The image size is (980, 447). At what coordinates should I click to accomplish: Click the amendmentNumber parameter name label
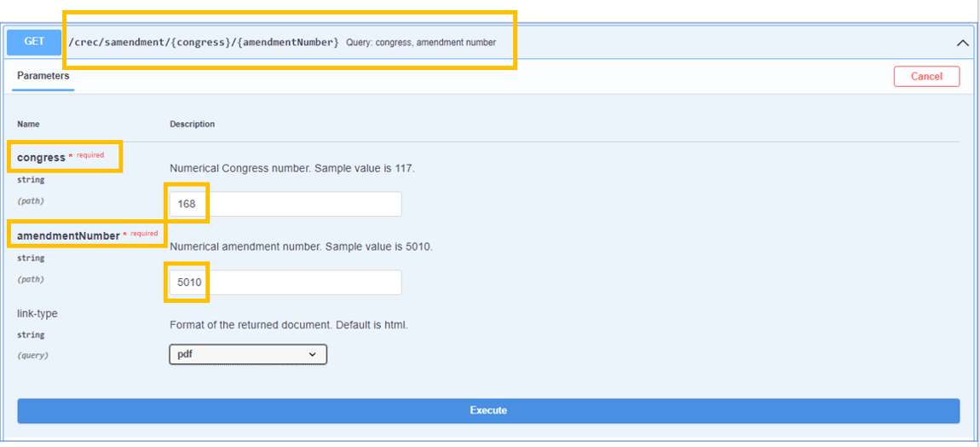click(68, 235)
